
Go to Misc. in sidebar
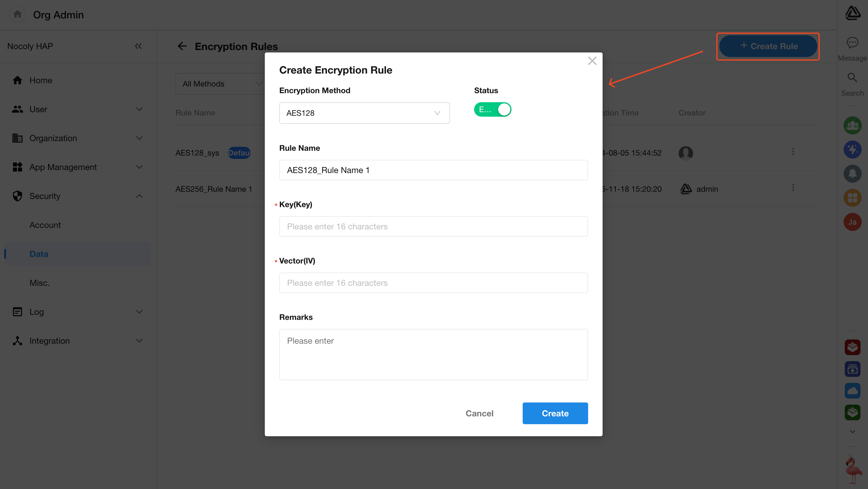coord(40,283)
